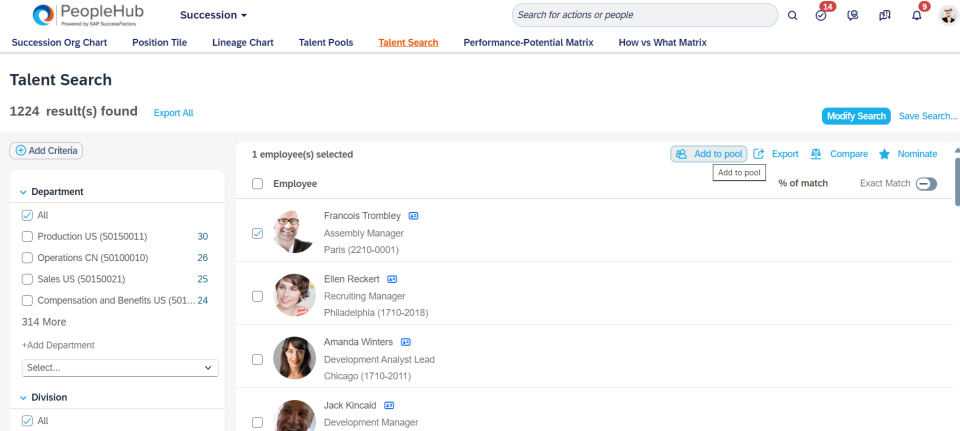Open the headset support icon in header
Screen dimensions: 960x431
(853, 16)
